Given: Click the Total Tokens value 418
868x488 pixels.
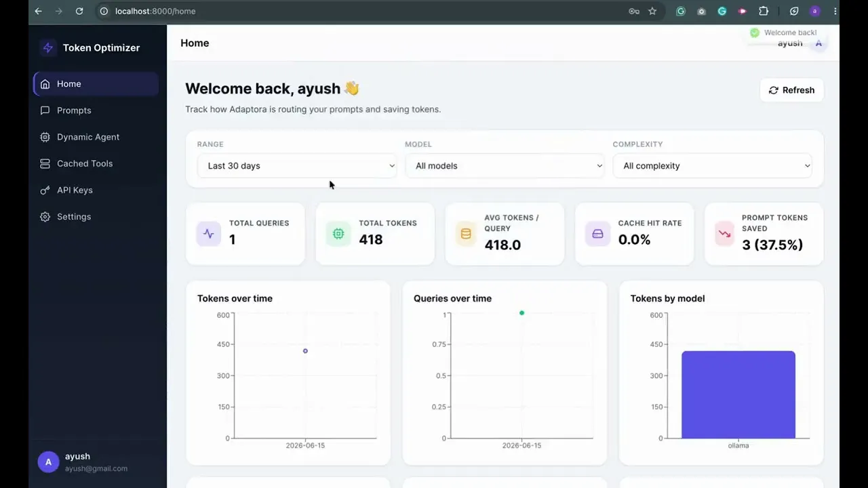Looking at the screenshot, I should pos(371,239).
